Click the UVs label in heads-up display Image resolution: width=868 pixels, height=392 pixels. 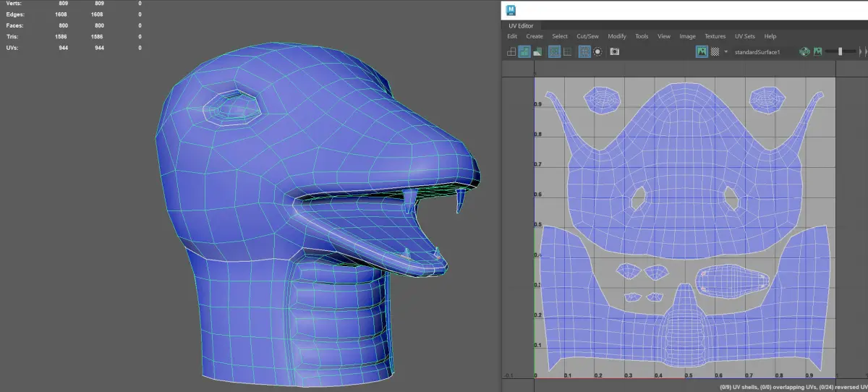click(x=12, y=47)
